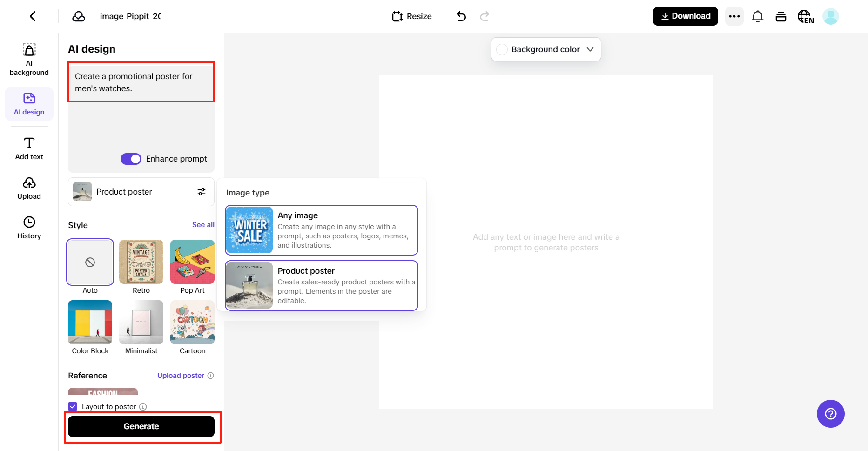View generation History
Screen dimensions: 868x451
[x=29, y=227]
